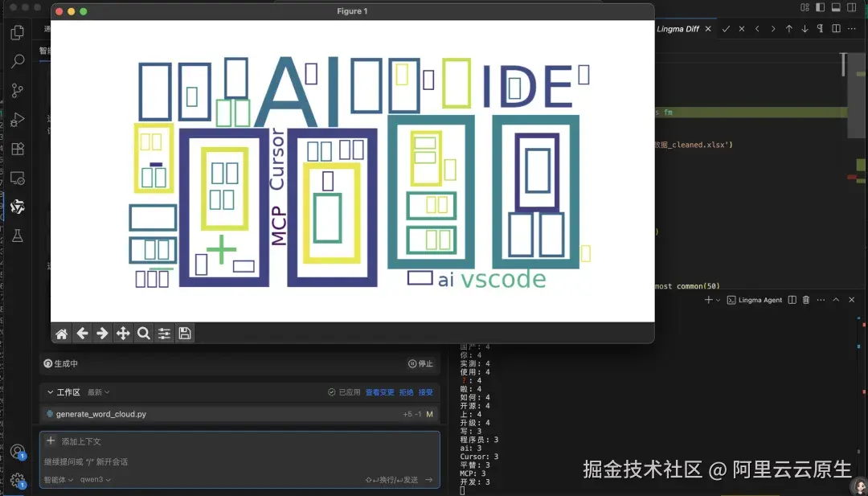Open the Extensions view in activity bar
The width and height of the screenshot is (868, 496).
click(x=18, y=149)
